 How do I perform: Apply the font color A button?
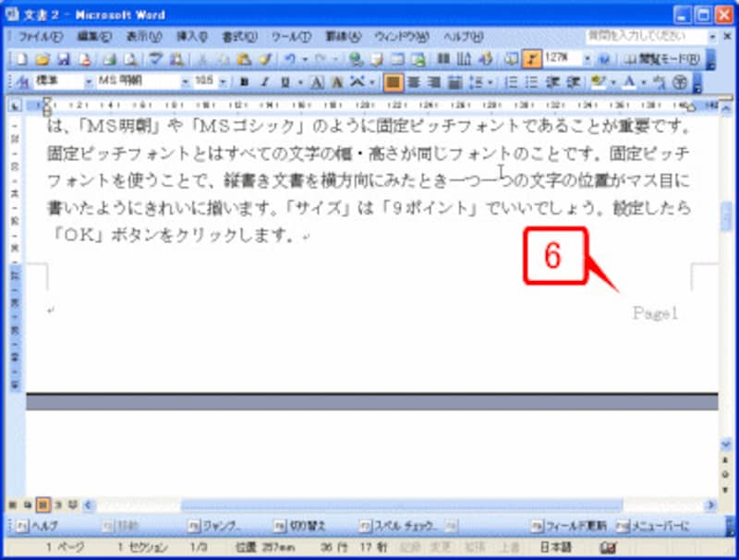[x=629, y=82]
